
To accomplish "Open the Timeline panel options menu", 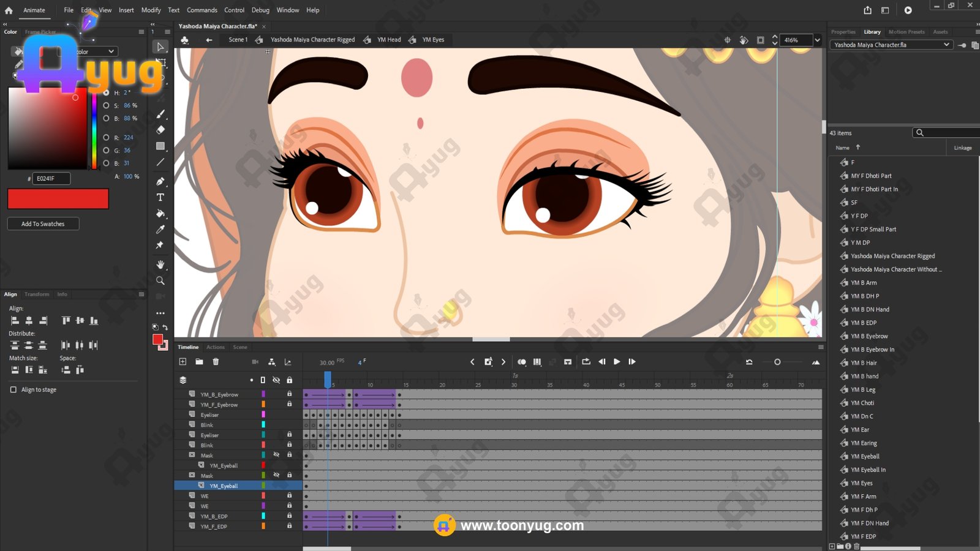I will pyautogui.click(x=821, y=347).
